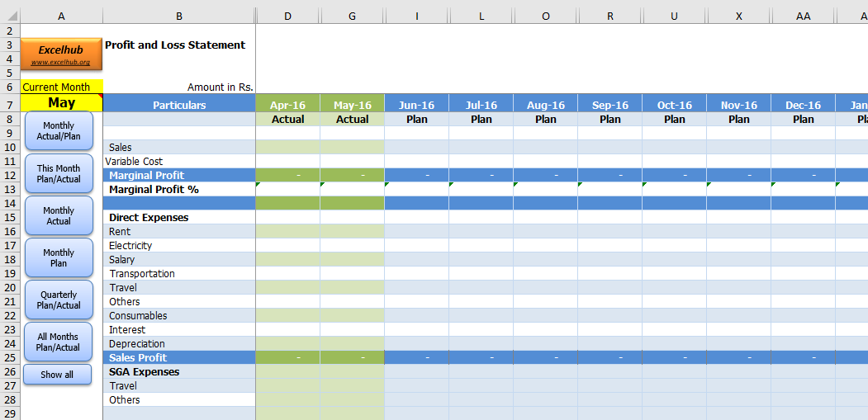Click the Jun-16 column heading
The height and width of the screenshot is (420, 868).
coord(417,105)
